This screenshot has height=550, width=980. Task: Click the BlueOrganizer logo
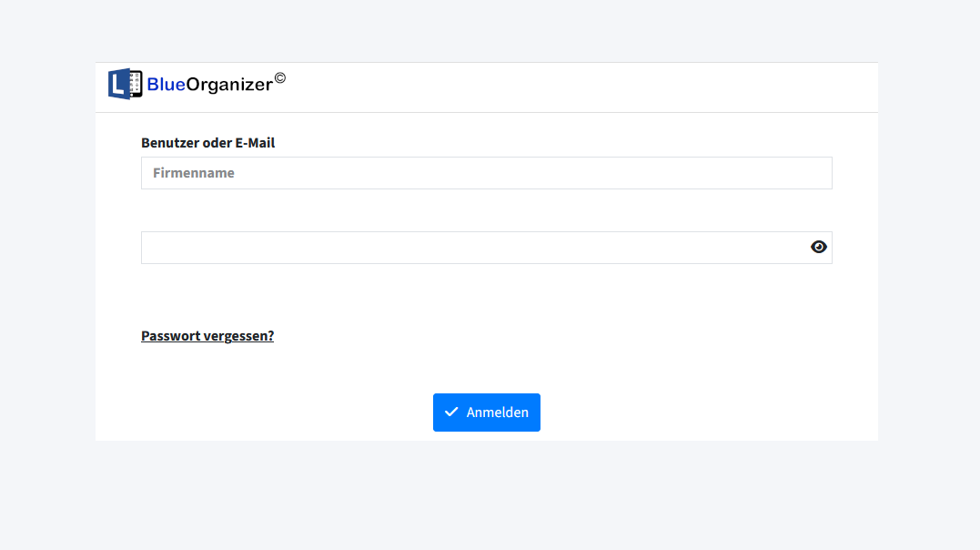coord(197,84)
